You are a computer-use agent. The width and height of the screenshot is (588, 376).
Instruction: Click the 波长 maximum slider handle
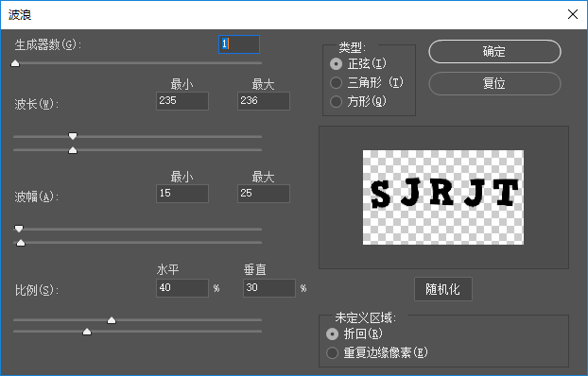coord(73,150)
